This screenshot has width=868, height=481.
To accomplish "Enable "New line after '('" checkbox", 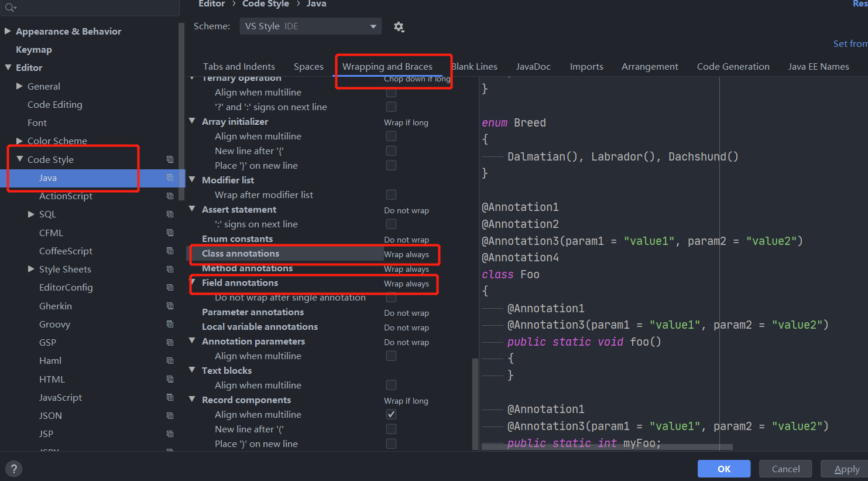I will [391, 429].
